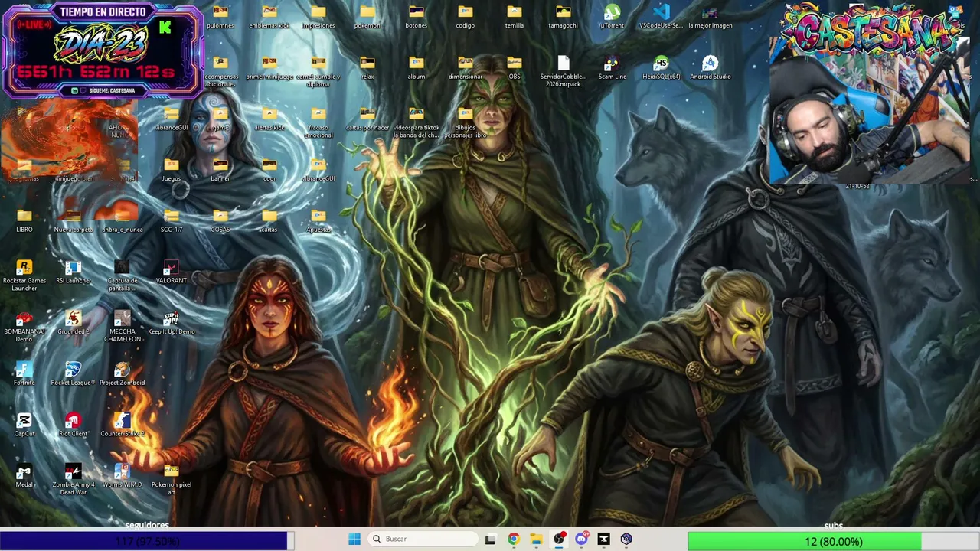
Task: Select the tamagochi folder
Action: pos(563,17)
